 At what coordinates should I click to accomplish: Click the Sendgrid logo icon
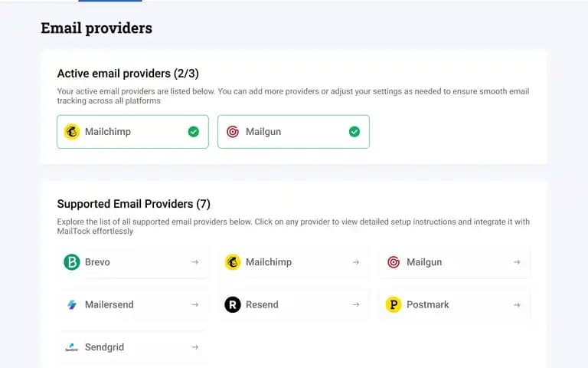pos(72,347)
